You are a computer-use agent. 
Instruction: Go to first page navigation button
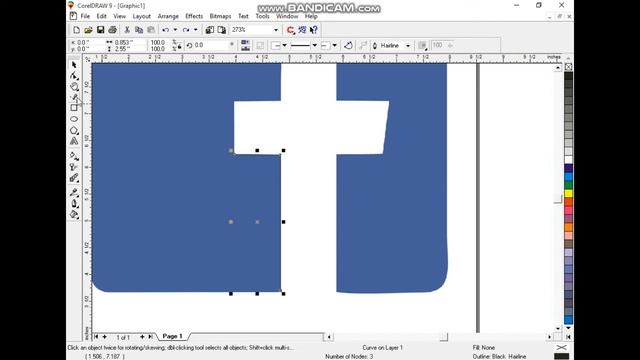(96, 337)
